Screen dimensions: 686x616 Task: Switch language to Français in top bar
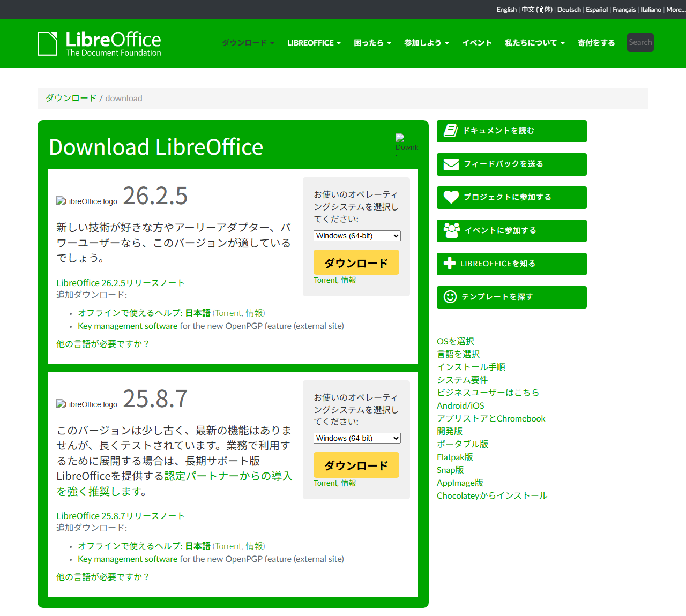point(624,10)
